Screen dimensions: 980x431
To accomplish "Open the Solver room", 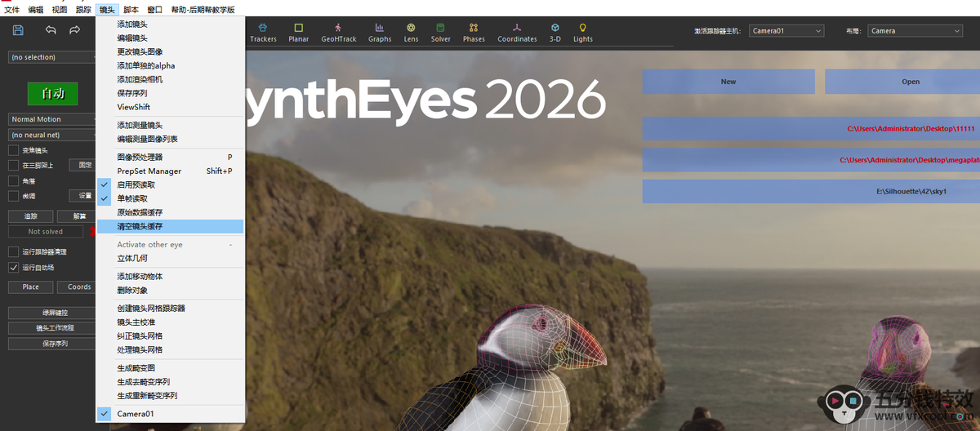I will [440, 33].
